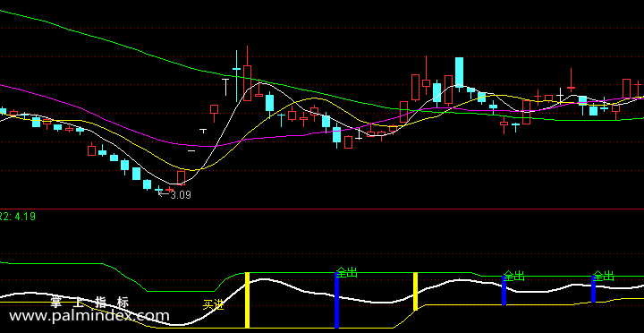644x333 pixels.
Task: Click the rightmost green 全出 label
Action: 604,276
